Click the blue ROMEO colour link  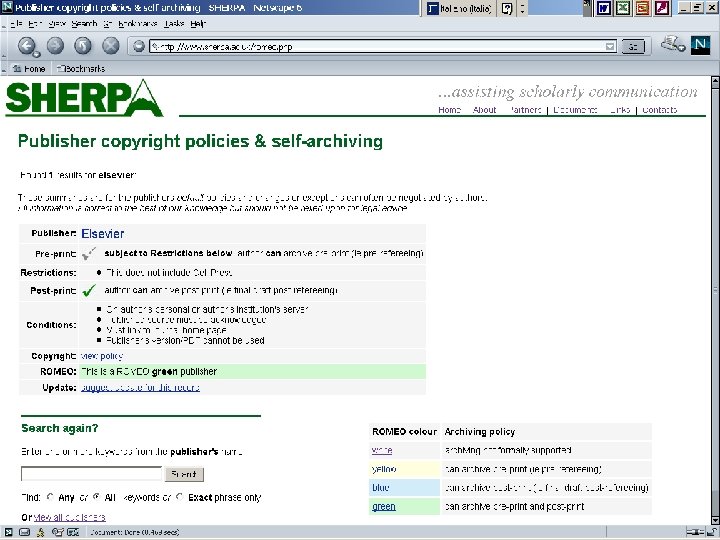coord(380,488)
